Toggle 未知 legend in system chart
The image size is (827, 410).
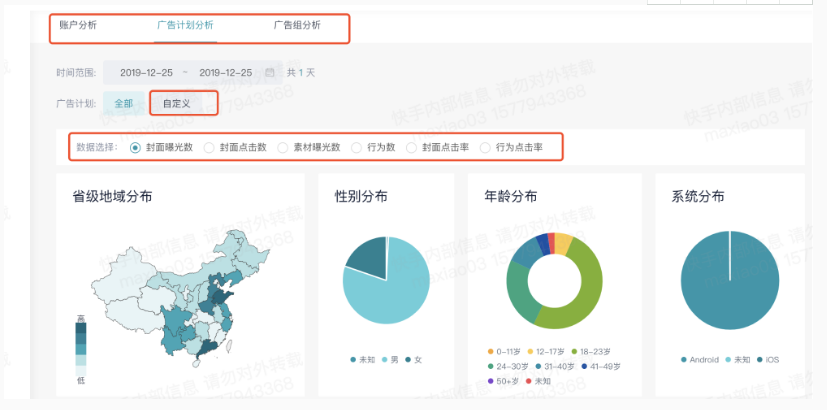click(x=737, y=360)
